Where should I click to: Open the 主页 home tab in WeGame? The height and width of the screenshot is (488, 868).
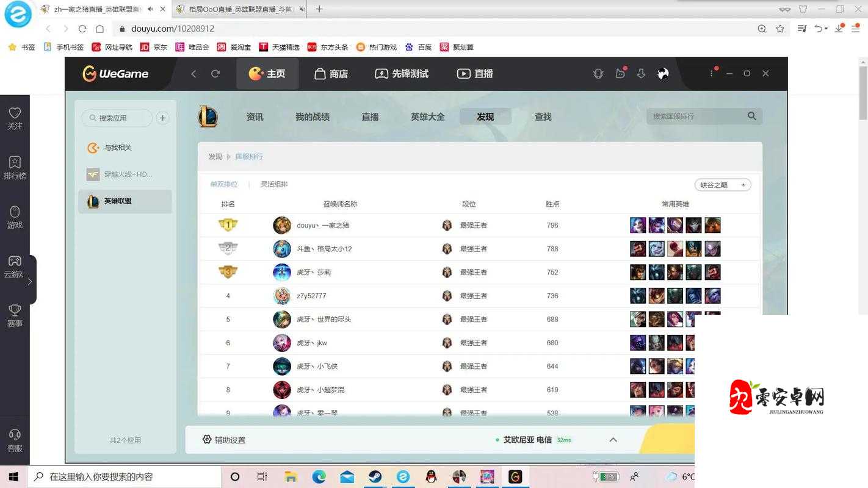pyautogui.click(x=267, y=74)
